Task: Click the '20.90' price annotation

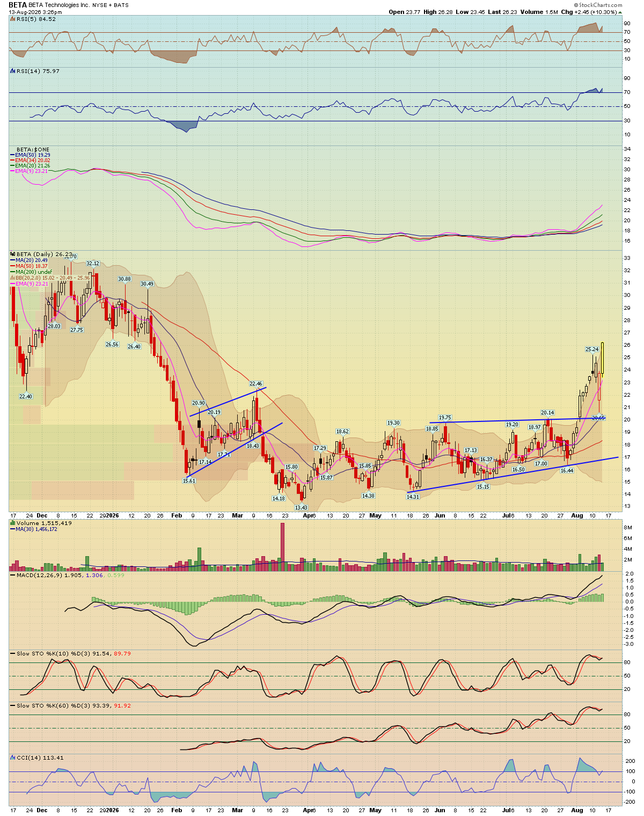Action: tap(199, 403)
